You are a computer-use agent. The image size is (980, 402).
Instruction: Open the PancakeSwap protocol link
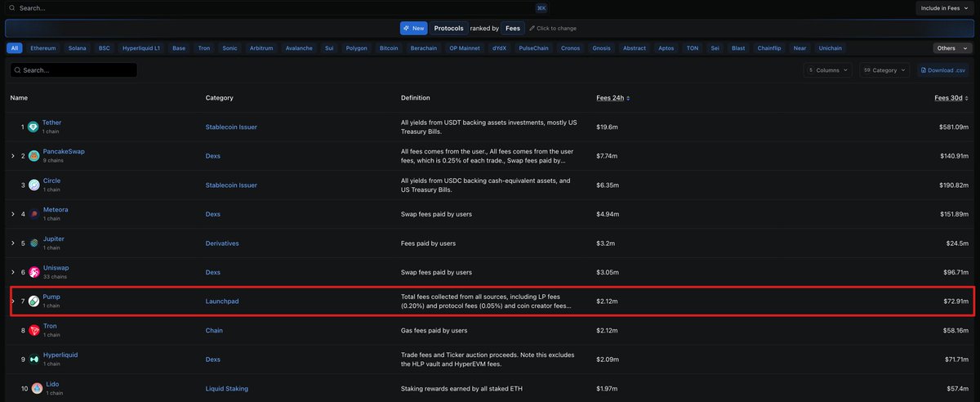point(64,152)
